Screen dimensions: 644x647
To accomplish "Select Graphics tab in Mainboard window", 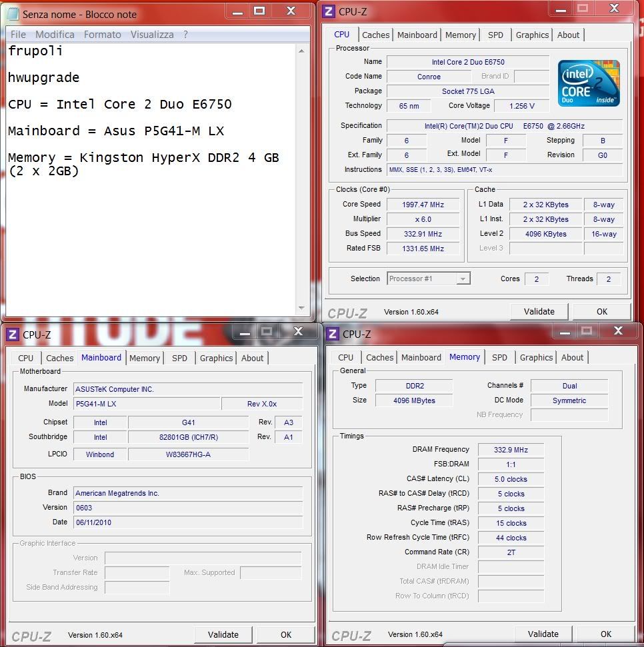I will (x=216, y=358).
